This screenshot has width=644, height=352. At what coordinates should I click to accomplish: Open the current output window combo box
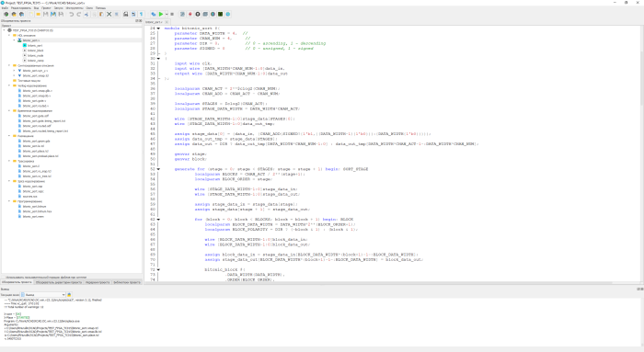tap(43, 295)
